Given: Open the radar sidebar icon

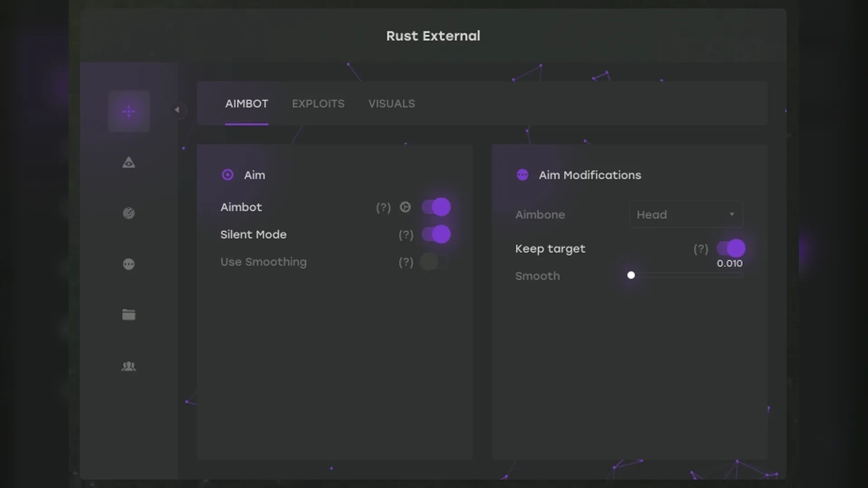Looking at the screenshot, I should (x=129, y=213).
